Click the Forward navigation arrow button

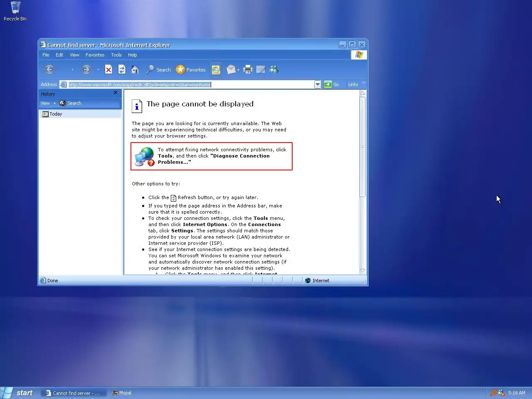[86, 69]
